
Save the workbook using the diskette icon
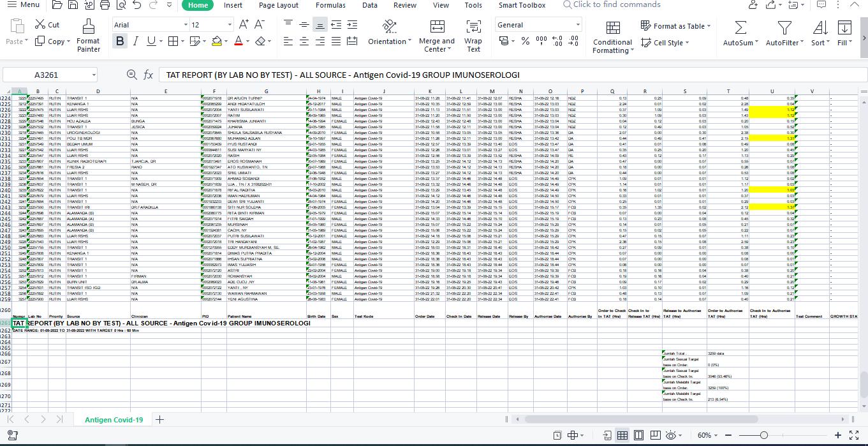point(73,5)
